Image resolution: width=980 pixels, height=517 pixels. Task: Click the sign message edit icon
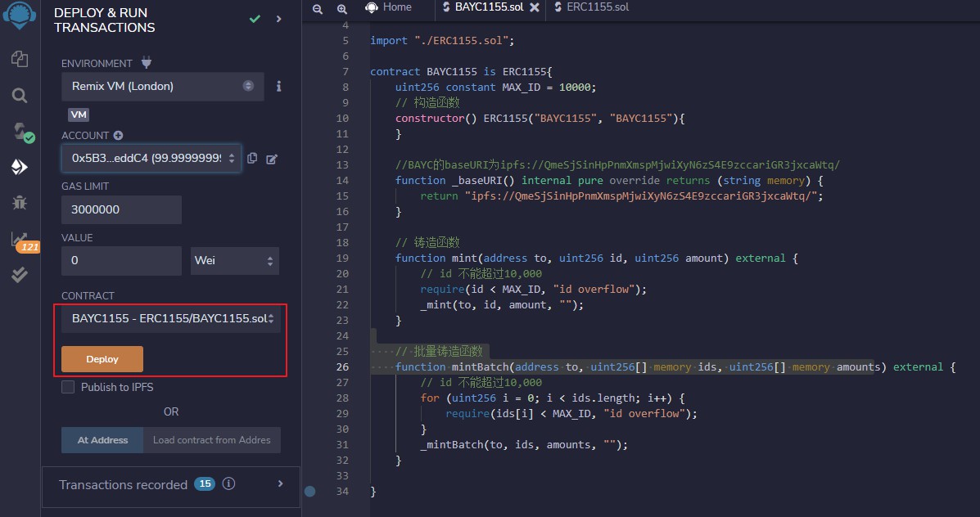[x=271, y=160]
